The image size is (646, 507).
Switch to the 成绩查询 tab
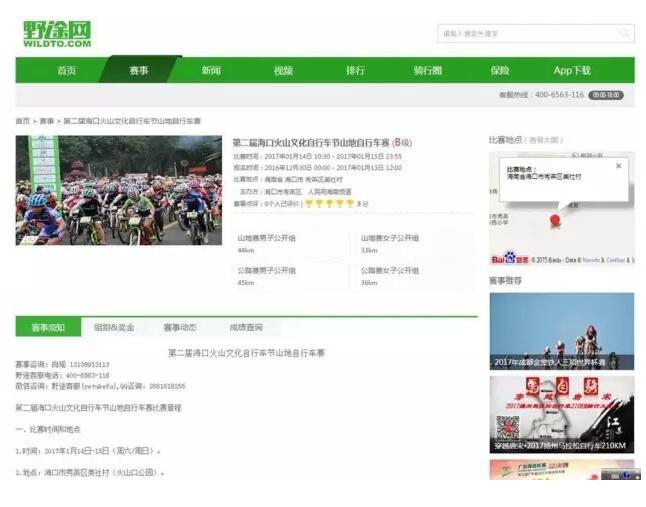coord(246,327)
